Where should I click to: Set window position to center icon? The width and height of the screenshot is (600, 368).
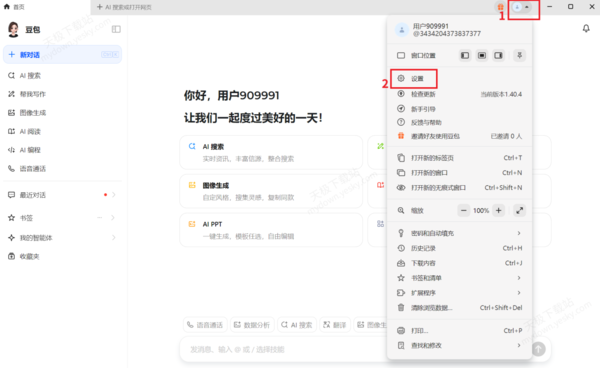click(482, 55)
